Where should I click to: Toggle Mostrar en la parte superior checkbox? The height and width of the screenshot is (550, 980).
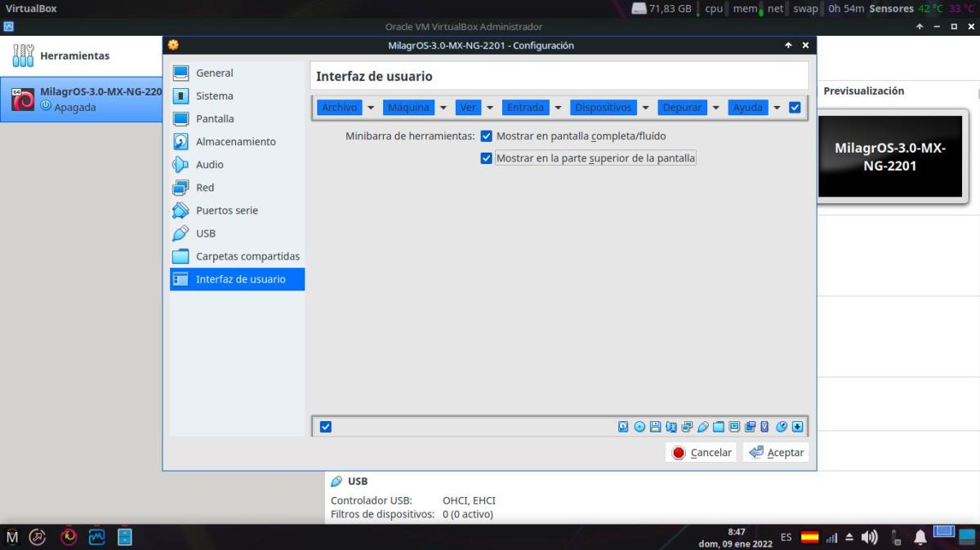[487, 158]
